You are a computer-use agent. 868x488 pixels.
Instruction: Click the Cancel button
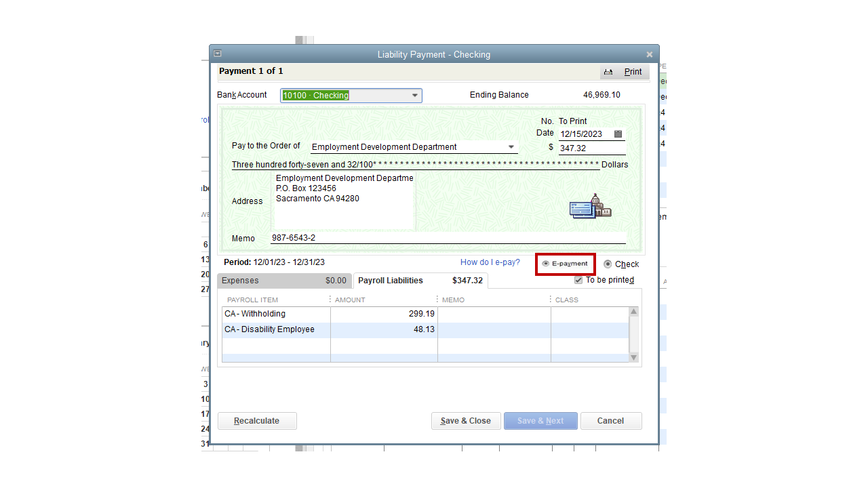(x=611, y=421)
